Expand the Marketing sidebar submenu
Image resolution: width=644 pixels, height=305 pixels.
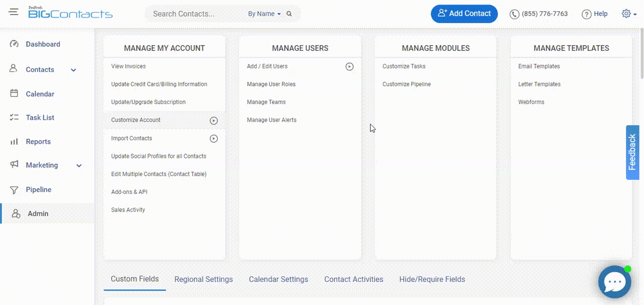point(79,165)
